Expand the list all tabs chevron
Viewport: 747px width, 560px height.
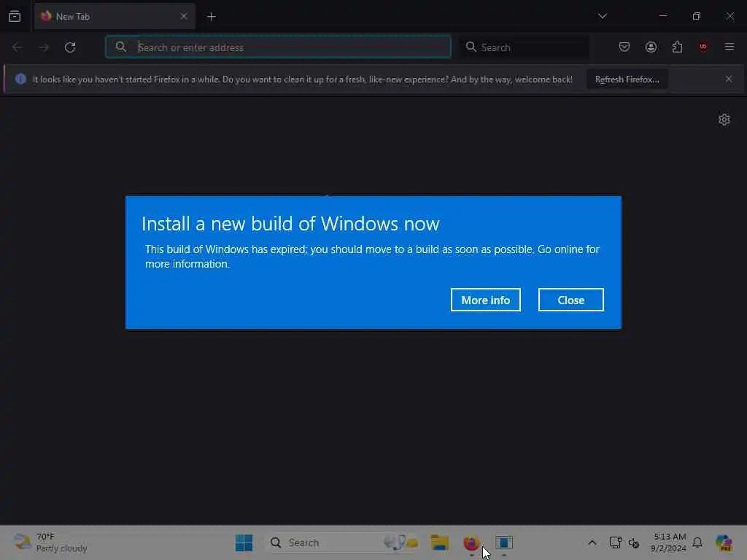click(602, 16)
